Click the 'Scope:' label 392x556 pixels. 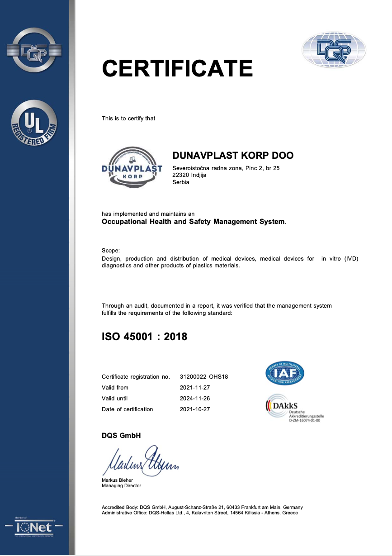tap(111, 251)
